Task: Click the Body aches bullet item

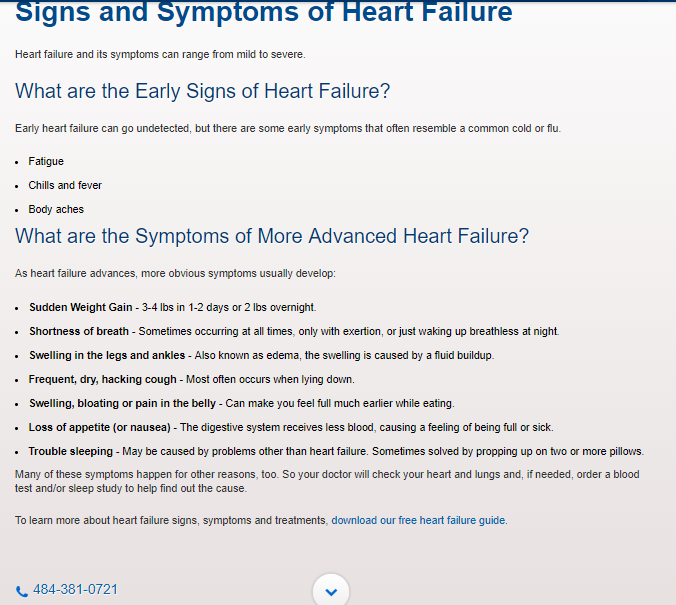Action: point(56,210)
